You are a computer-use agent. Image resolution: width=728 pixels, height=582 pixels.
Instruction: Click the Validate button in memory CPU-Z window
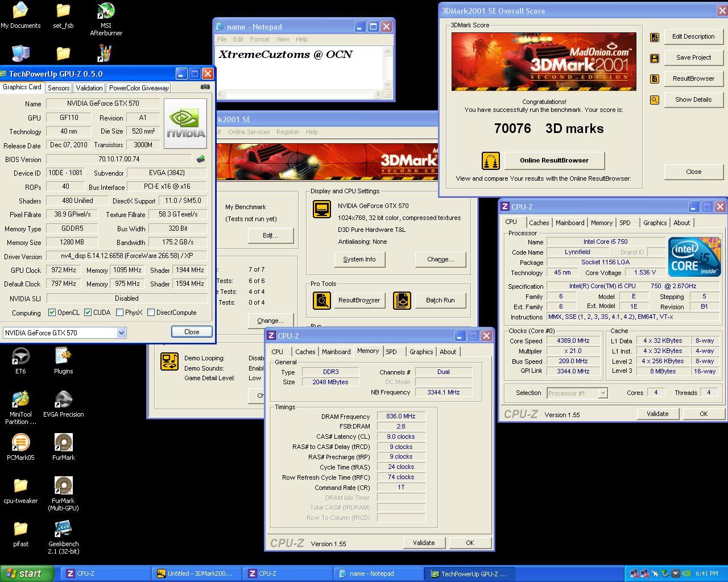tap(424, 543)
